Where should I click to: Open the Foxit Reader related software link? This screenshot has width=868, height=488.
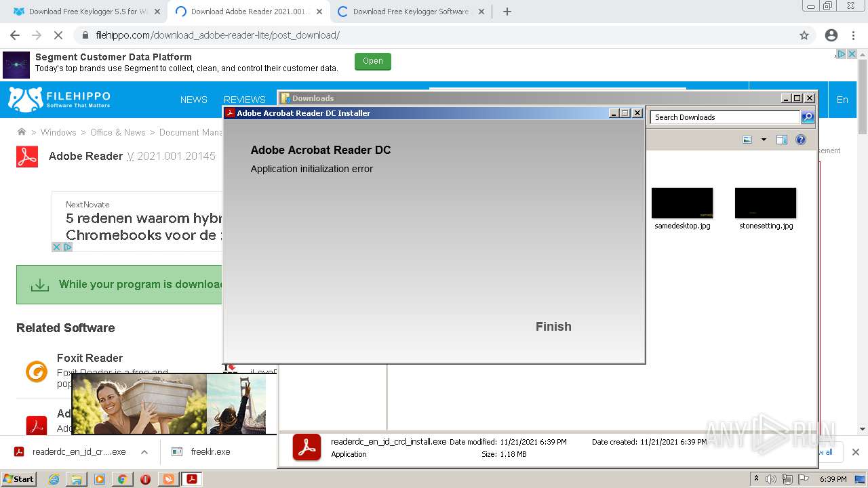(90, 358)
